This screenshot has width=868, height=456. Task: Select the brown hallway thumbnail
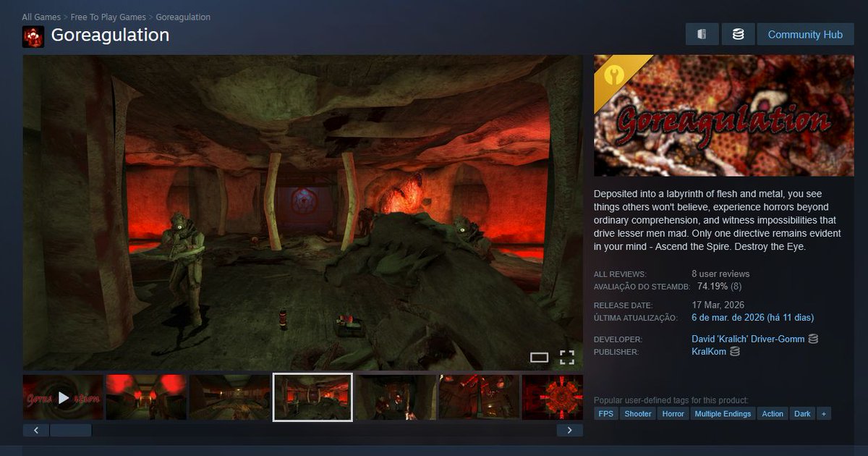[x=230, y=397]
